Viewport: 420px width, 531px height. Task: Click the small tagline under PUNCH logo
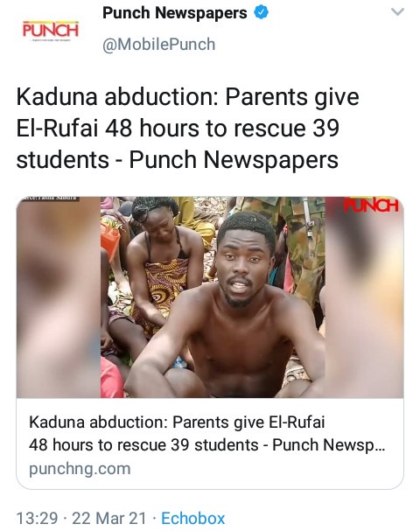tap(51, 40)
